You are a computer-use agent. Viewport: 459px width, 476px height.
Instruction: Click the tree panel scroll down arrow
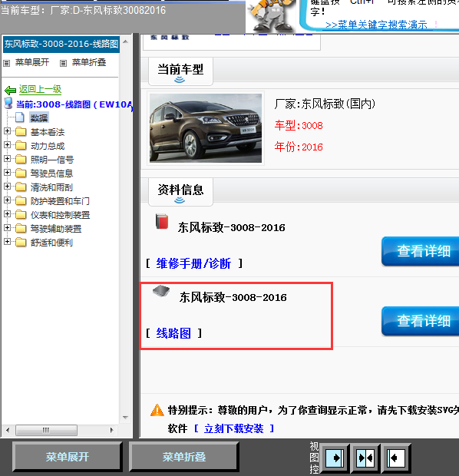[125, 418]
